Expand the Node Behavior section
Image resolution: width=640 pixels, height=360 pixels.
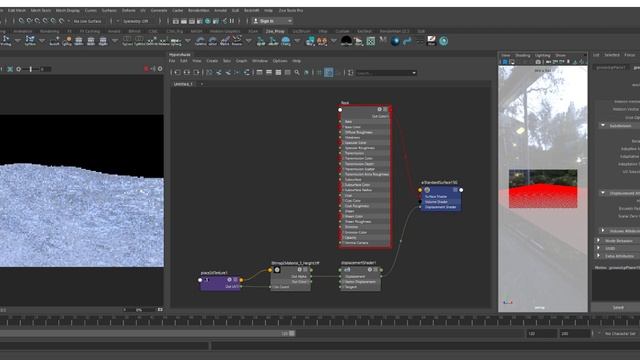(x=599, y=240)
